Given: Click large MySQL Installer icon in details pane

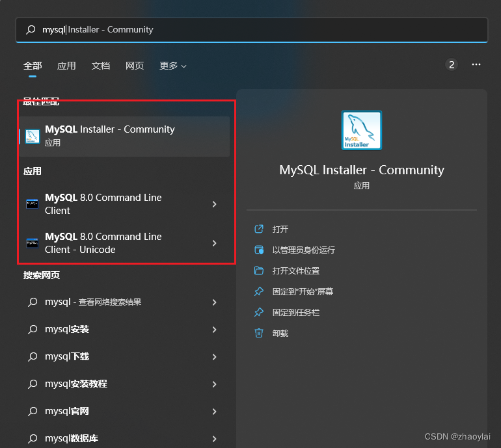Looking at the screenshot, I should pyautogui.click(x=362, y=130).
